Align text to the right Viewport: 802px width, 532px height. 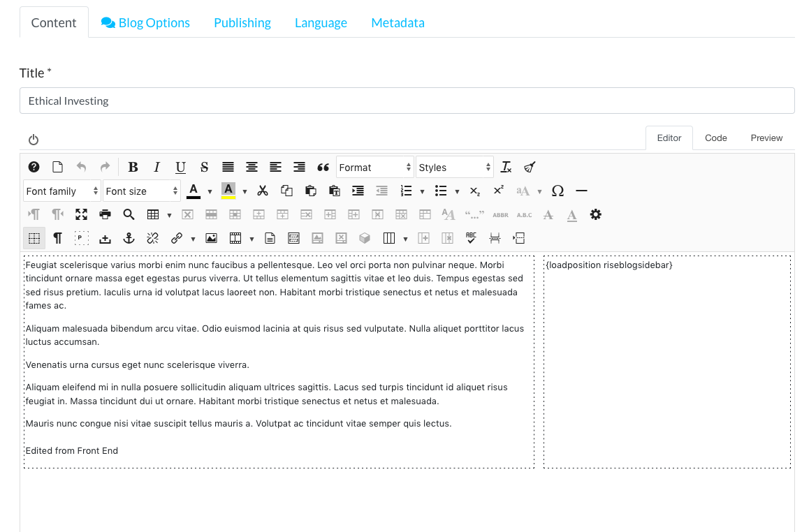click(299, 167)
